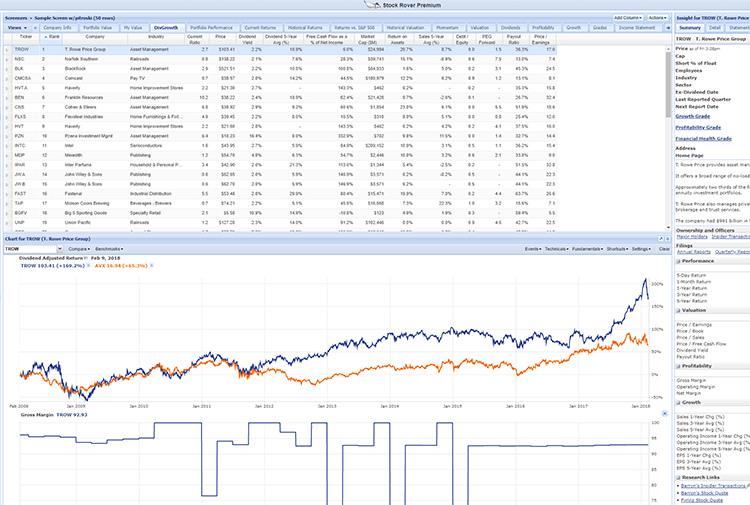Switch to the Historical Returns tab
The width and height of the screenshot is (750, 505).
coord(305,28)
